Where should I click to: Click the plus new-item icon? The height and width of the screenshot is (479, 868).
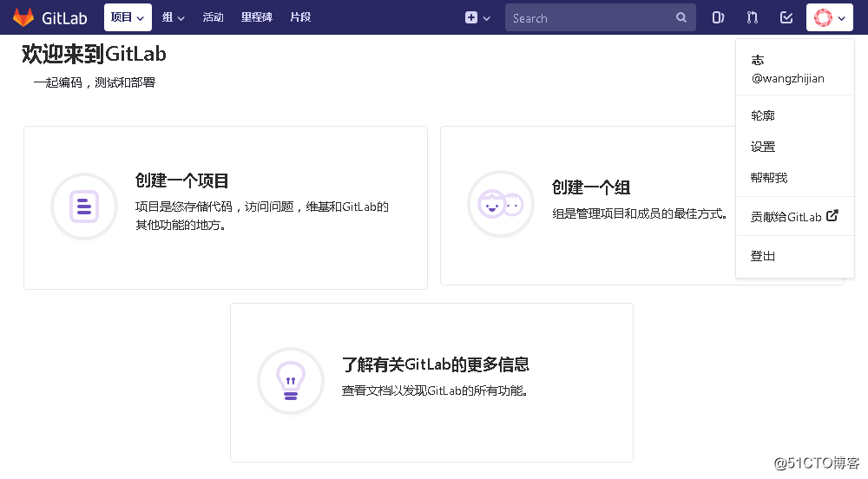click(x=471, y=17)
